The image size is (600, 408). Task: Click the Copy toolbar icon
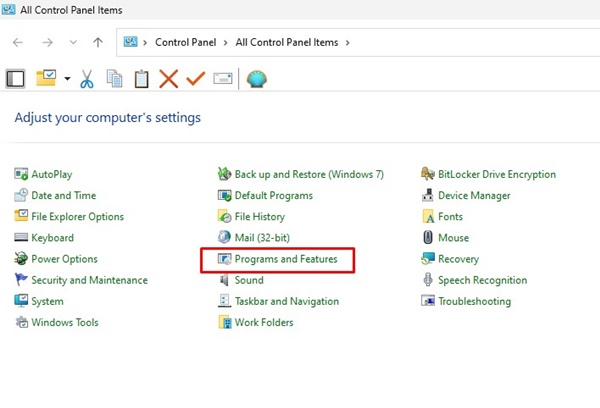[x=114, y=79]
